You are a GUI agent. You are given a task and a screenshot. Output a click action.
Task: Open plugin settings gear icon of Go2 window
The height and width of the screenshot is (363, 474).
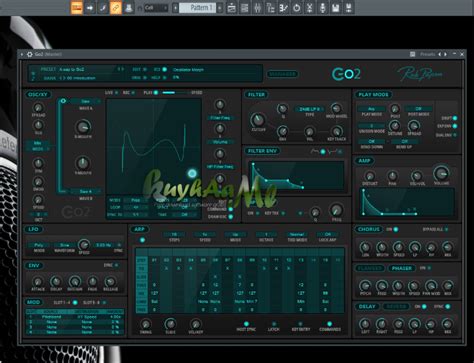coord(30,54)
